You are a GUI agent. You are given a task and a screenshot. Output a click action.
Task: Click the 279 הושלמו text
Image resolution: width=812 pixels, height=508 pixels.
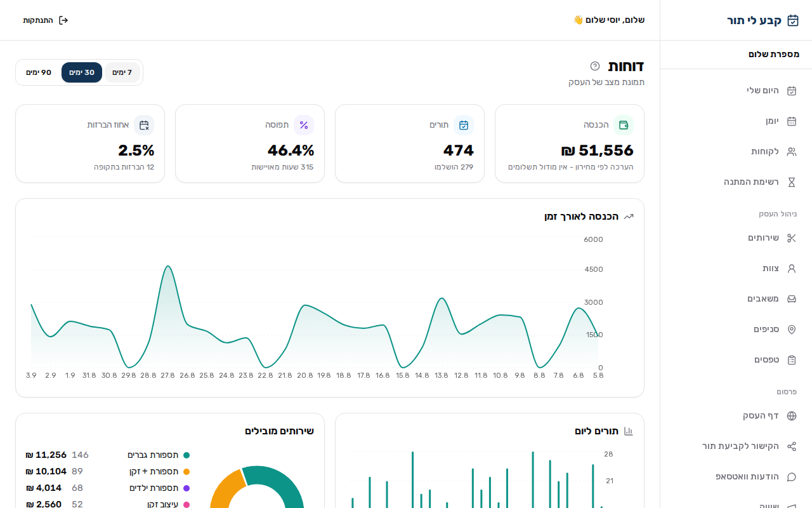pyautogui.click(x=454, y=167)
